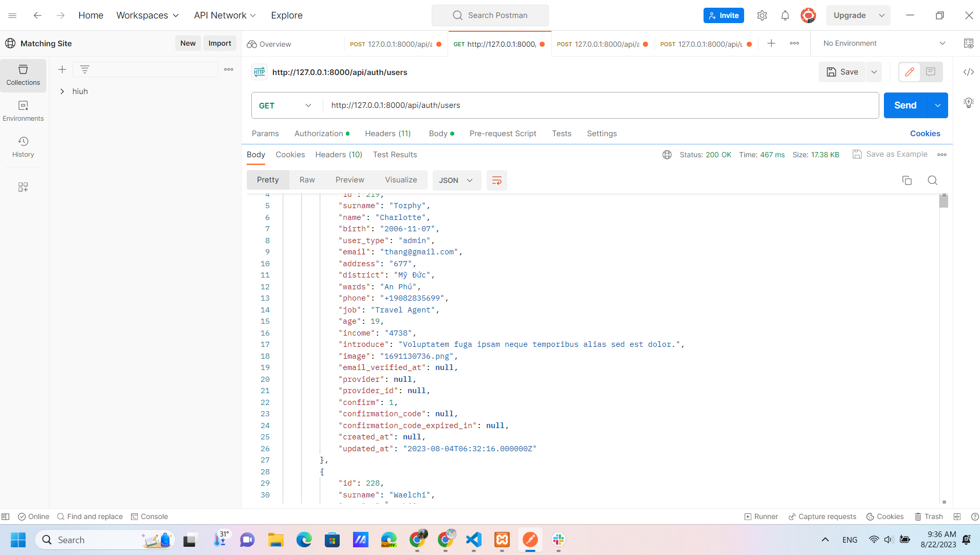
Task: Open related info lightbulb icon
Action: pyautogui.click(x=969, y=103)
